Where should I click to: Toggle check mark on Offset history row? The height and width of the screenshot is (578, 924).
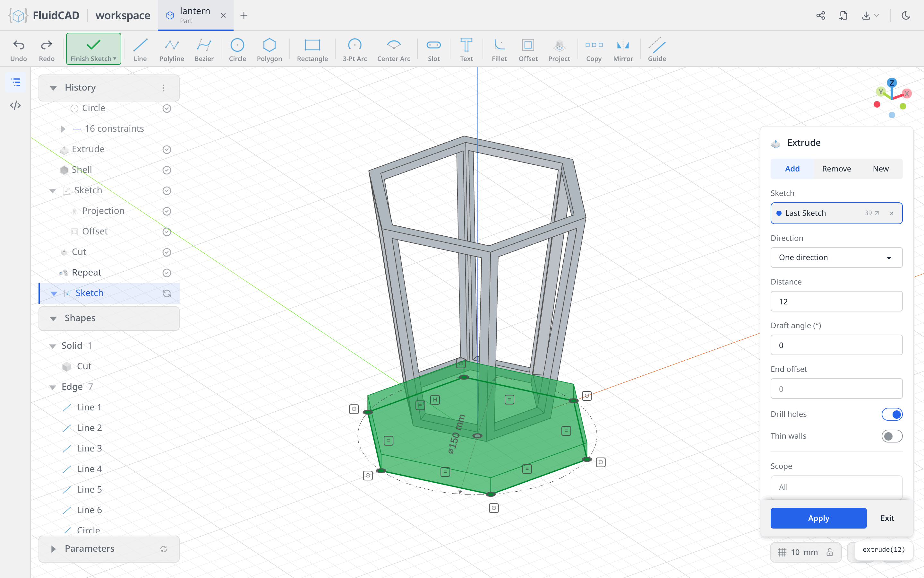(x=167, y=232)
